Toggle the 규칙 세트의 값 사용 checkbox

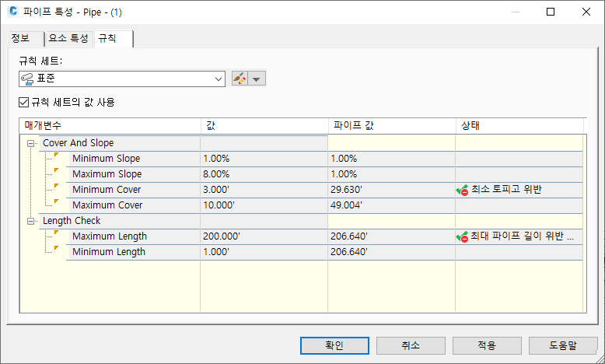pyautogui.click(x=24, y=102)
